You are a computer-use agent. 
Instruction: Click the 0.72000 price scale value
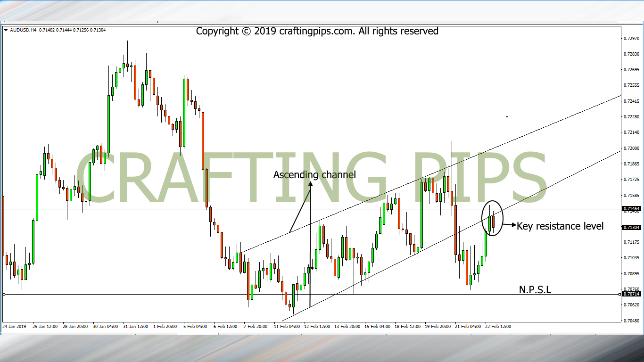click(x=631, y=148)
